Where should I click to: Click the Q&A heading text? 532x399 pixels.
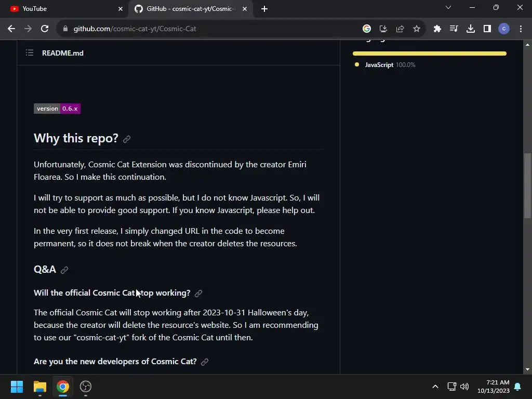45,270
